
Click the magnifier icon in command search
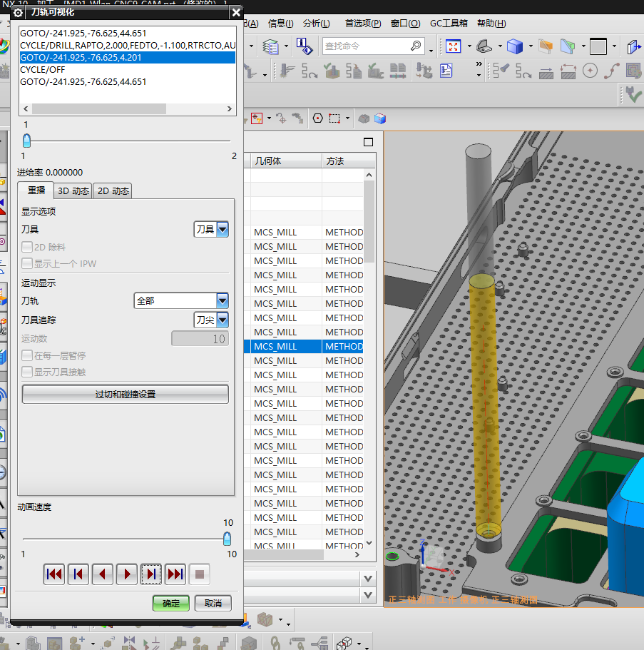416,46
